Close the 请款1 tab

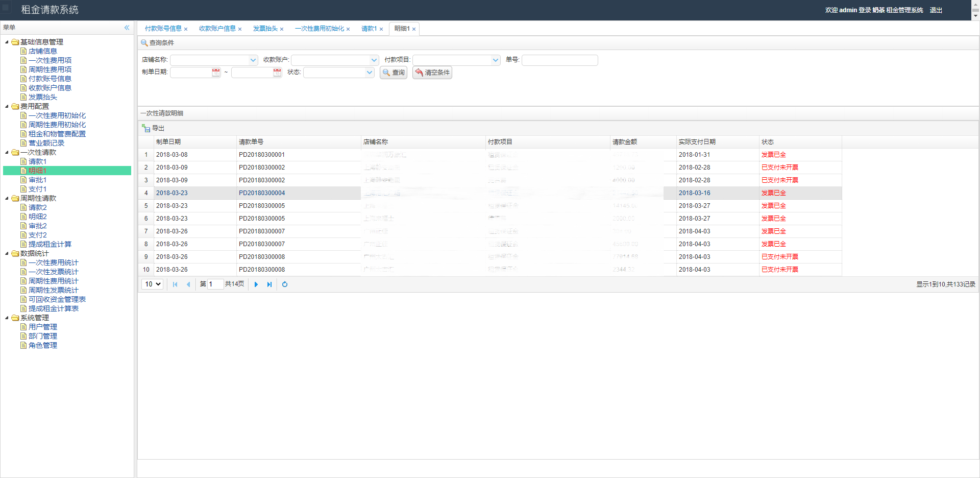click(381, 29)
